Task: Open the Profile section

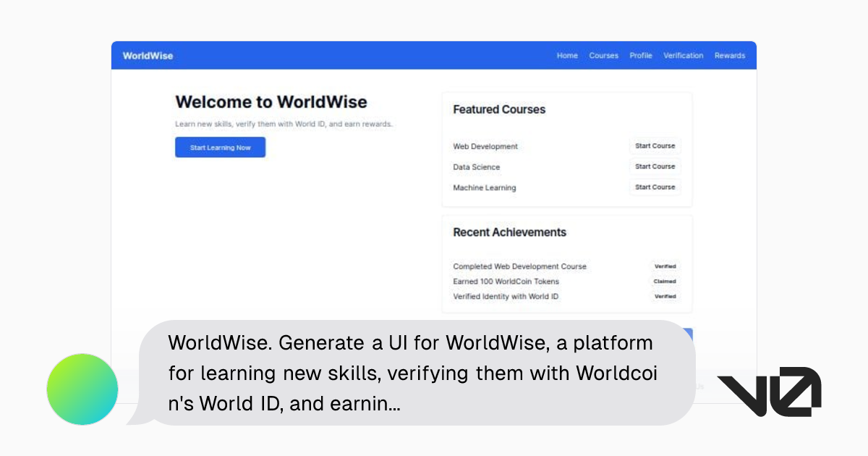Action: click(x=640, y=55)
